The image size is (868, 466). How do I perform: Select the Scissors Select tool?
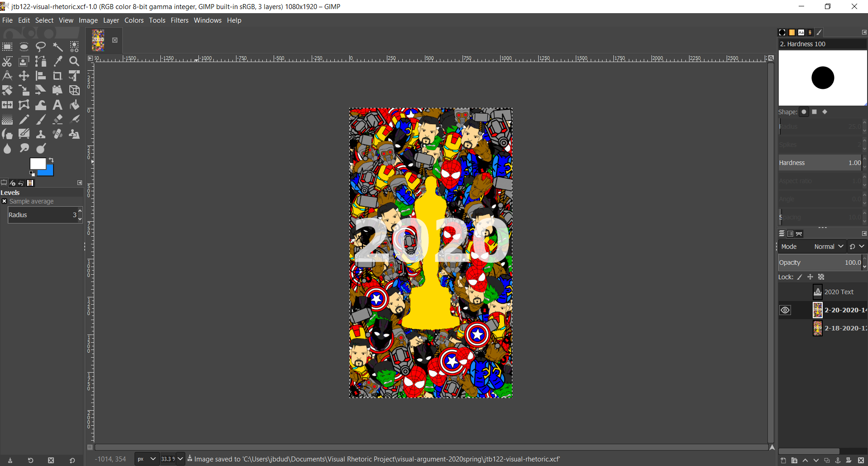pos(7,61)
